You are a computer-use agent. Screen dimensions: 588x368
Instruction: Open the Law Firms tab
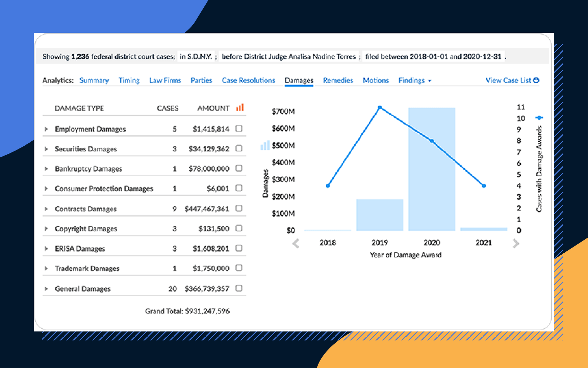(165, 80)
